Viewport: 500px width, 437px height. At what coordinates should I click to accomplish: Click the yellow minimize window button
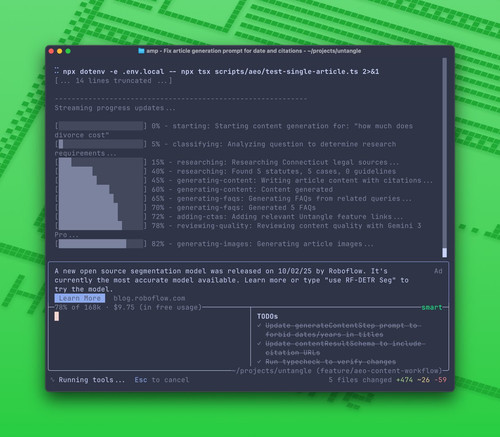(x=60, y=51)
